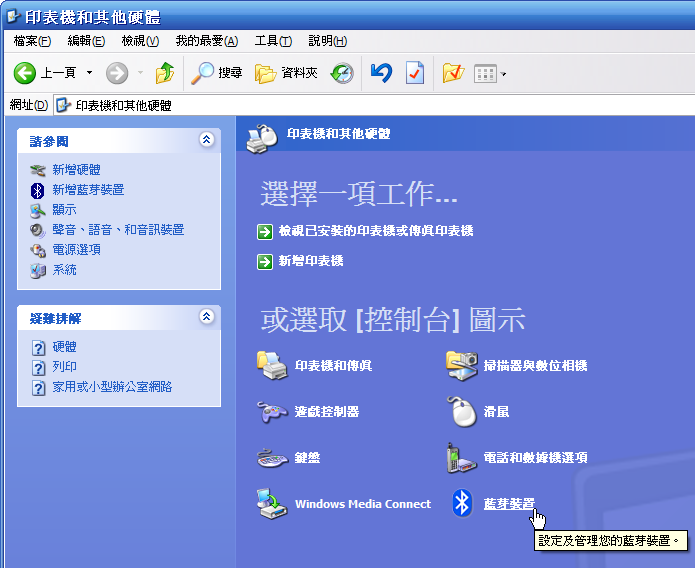The width and height of the screenshot is (695, 568).
Task: Click the 新增硬體 hardware icon
Action: tap(38, 170)
